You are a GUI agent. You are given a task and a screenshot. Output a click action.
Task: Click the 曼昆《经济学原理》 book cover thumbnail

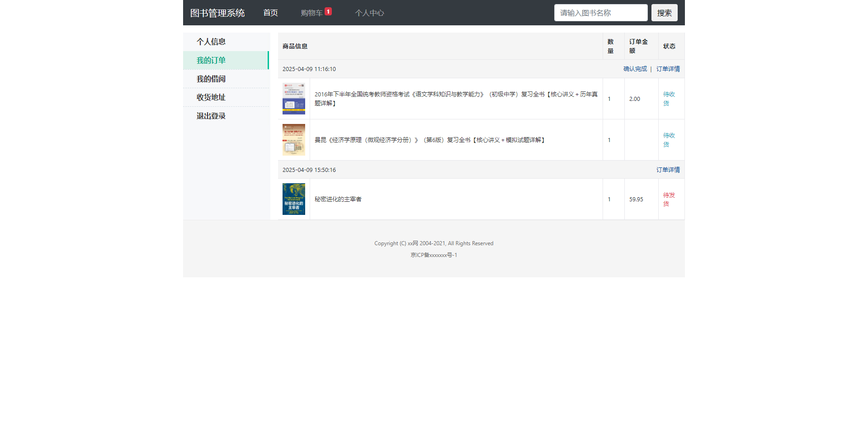coord(294,140)
